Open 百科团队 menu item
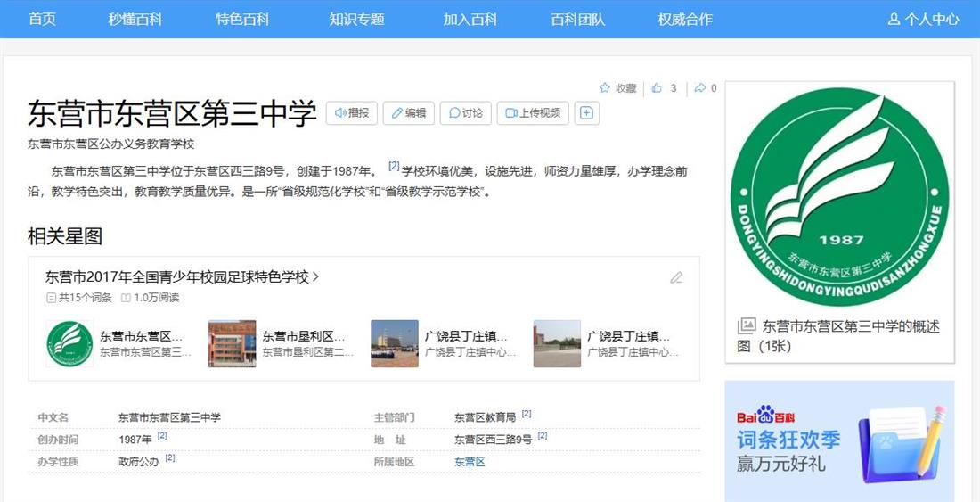The height and width of the screenshot is (502, 980). [x=578, y=20]
